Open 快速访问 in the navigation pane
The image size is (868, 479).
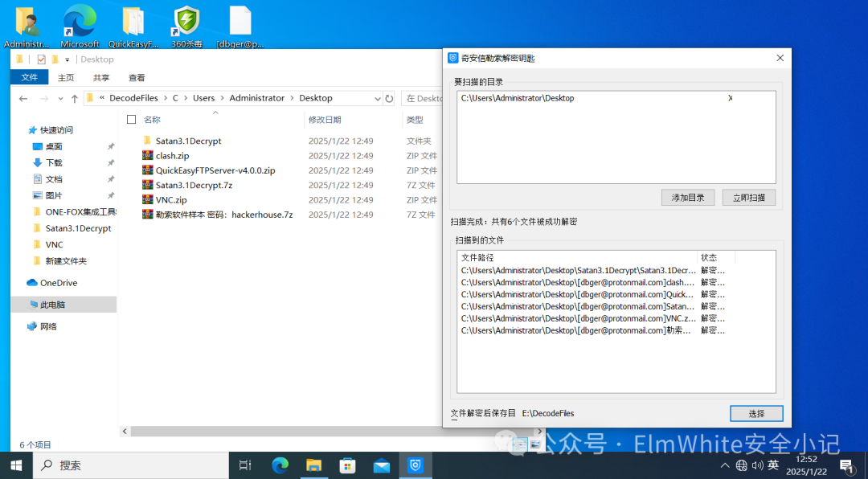[56, 130]
